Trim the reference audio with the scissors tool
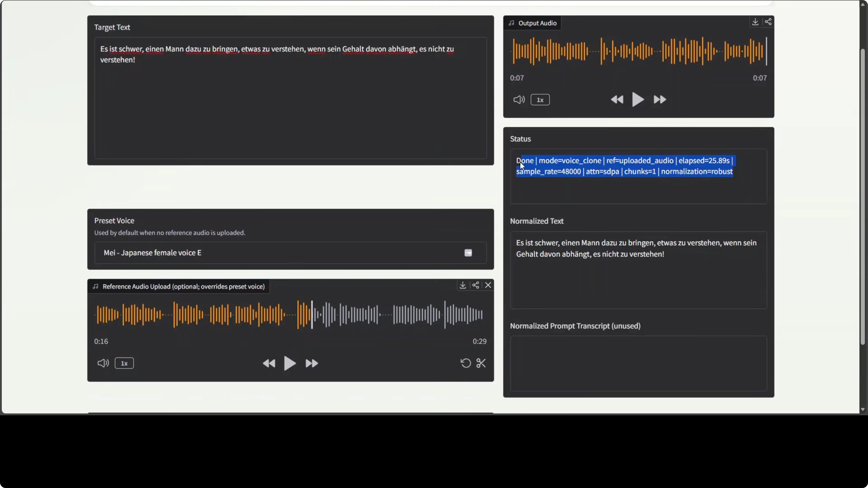This screenshot has width=868, height=488. tap(481, 363)
